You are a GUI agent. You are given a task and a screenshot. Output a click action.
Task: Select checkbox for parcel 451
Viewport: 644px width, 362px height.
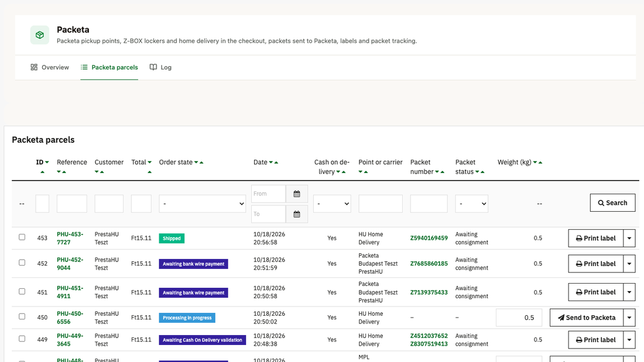[x=22, y=291]
